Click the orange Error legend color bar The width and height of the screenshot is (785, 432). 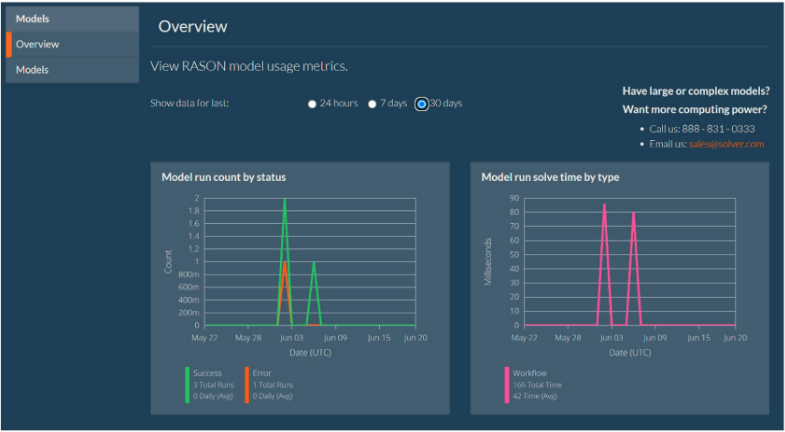click(246, 384)
